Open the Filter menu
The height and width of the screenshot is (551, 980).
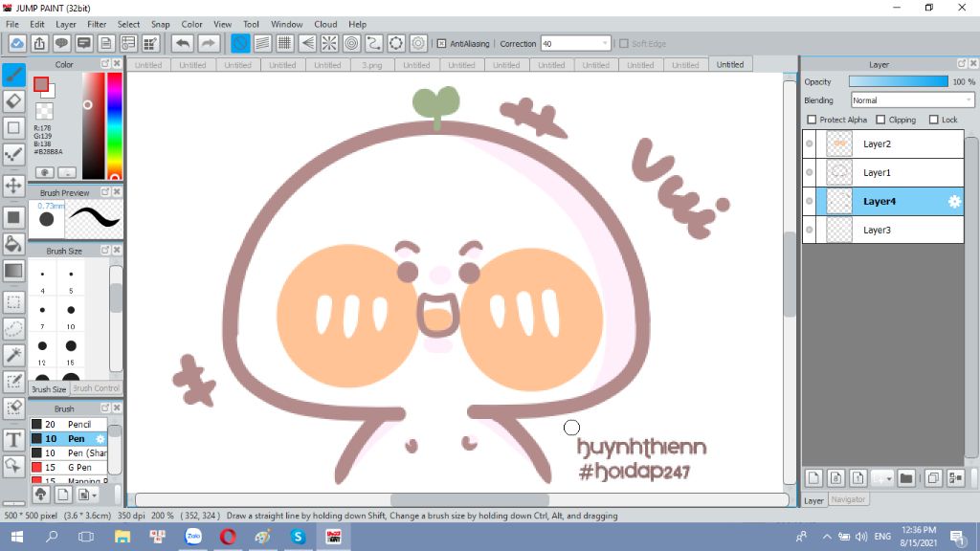(97, 24)
